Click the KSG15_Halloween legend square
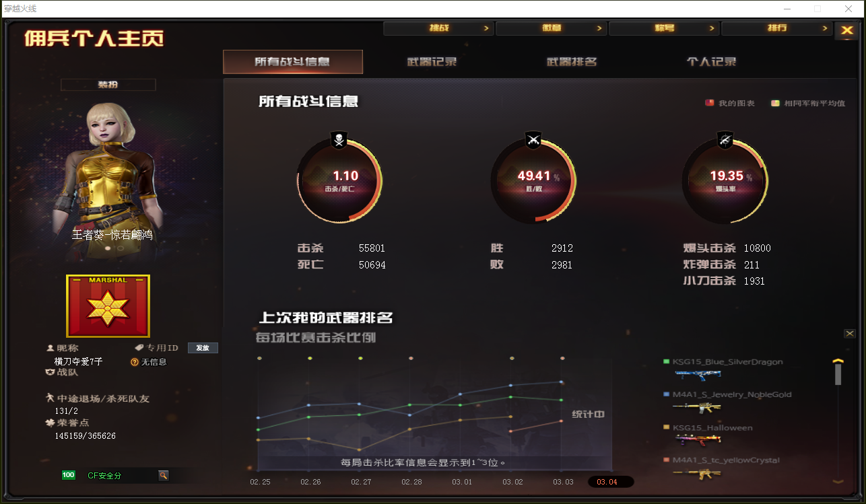This screenshot has height=504, width=866. click(x=667, y=427)
